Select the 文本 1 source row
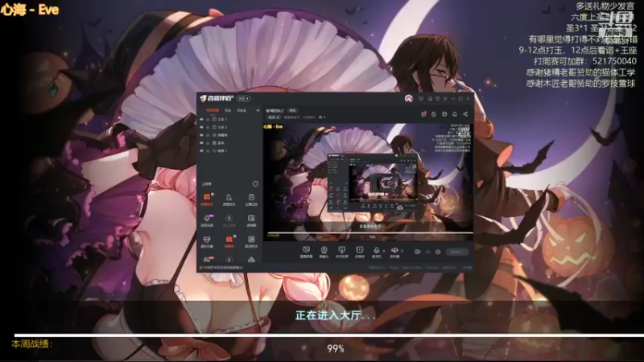Viewport: 644px width, 362px height. 229,119
